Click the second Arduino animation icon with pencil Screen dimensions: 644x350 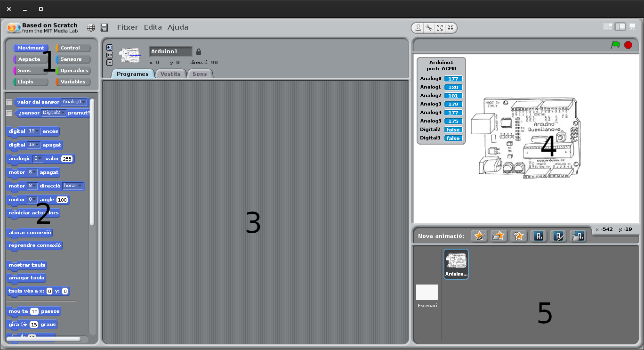click(558, 236)
